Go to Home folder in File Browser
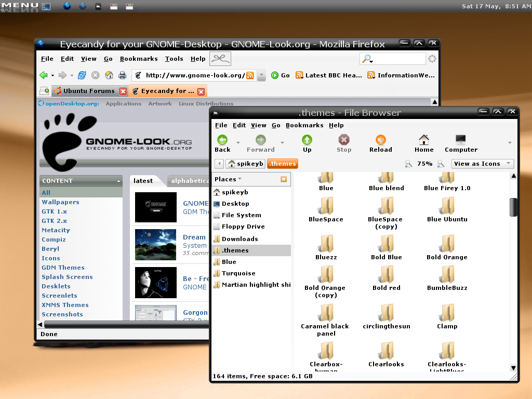The image size is (532, 399). [x=424, y=143]
